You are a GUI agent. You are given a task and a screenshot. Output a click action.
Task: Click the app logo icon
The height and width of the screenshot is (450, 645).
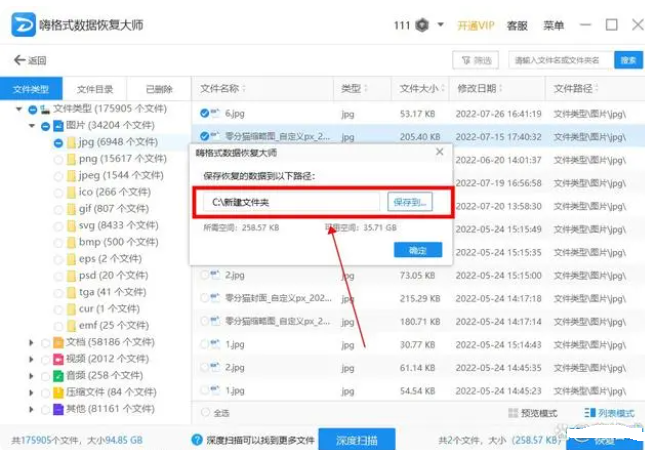(23, 25)
